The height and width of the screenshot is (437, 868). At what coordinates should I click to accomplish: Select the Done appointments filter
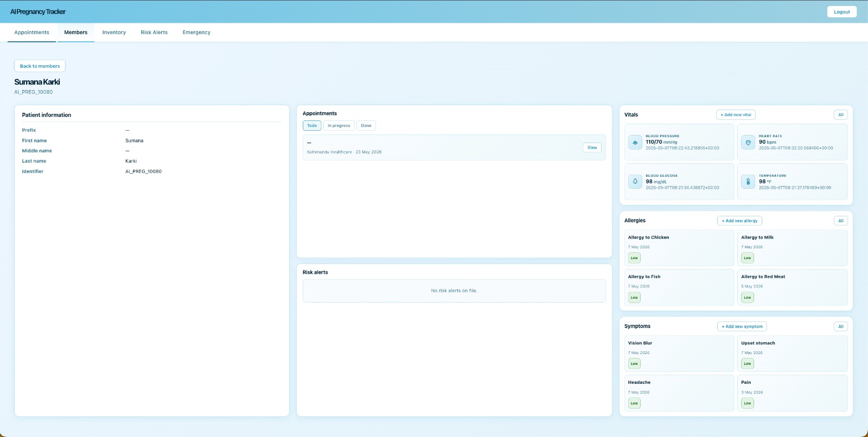pyautogui.click(x=366, y=126)
